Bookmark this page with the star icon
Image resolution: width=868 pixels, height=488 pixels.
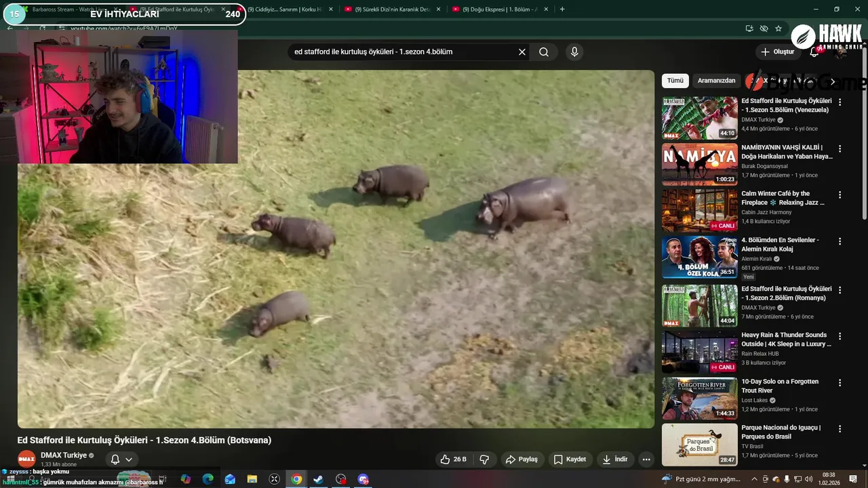coord(778,28)
